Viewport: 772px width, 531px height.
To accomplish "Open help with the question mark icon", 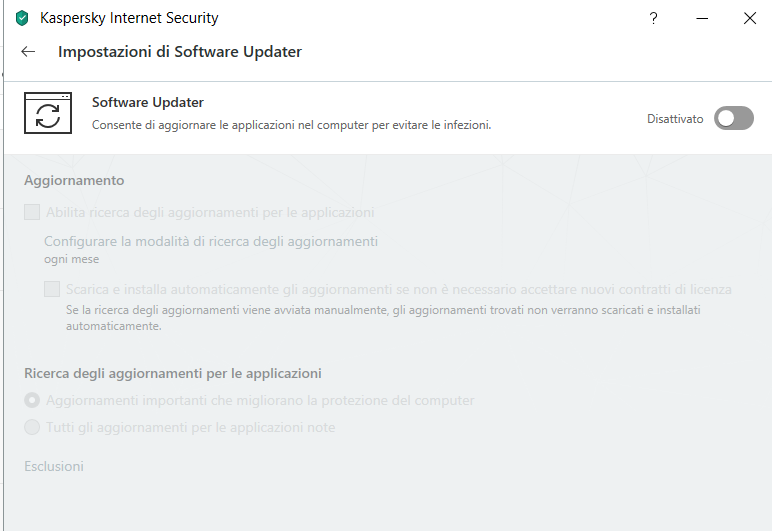I will 653,18.
